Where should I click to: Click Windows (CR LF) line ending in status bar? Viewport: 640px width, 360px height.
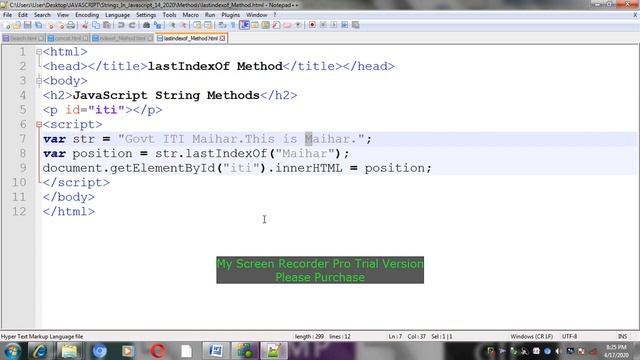[x=531, y=336]
